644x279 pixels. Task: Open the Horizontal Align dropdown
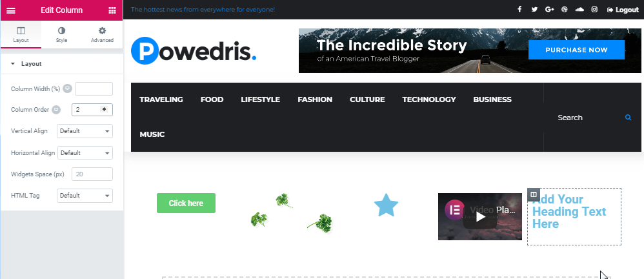(85, 153)
